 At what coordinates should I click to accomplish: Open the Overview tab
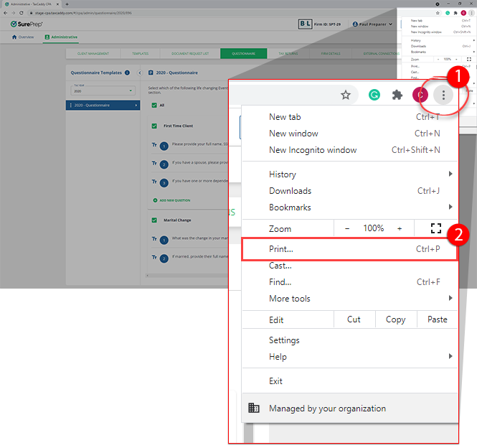(x=23, y=37)
